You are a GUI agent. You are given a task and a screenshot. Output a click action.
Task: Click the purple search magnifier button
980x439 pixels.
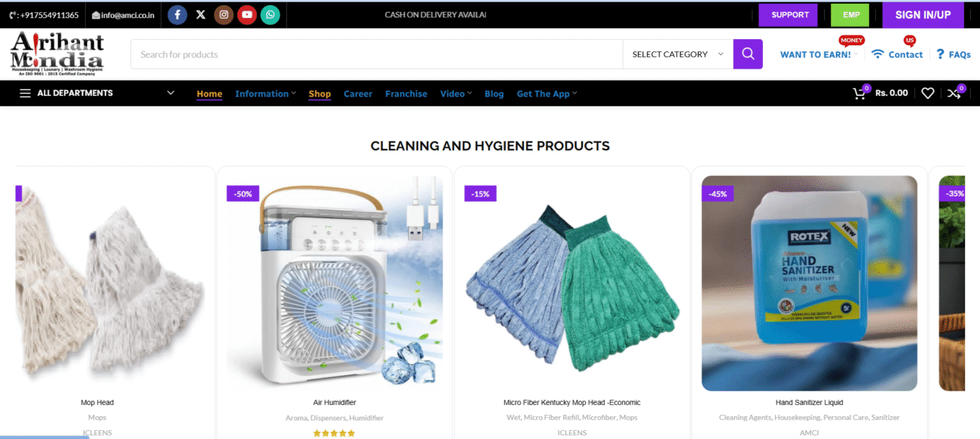(748, 54)
